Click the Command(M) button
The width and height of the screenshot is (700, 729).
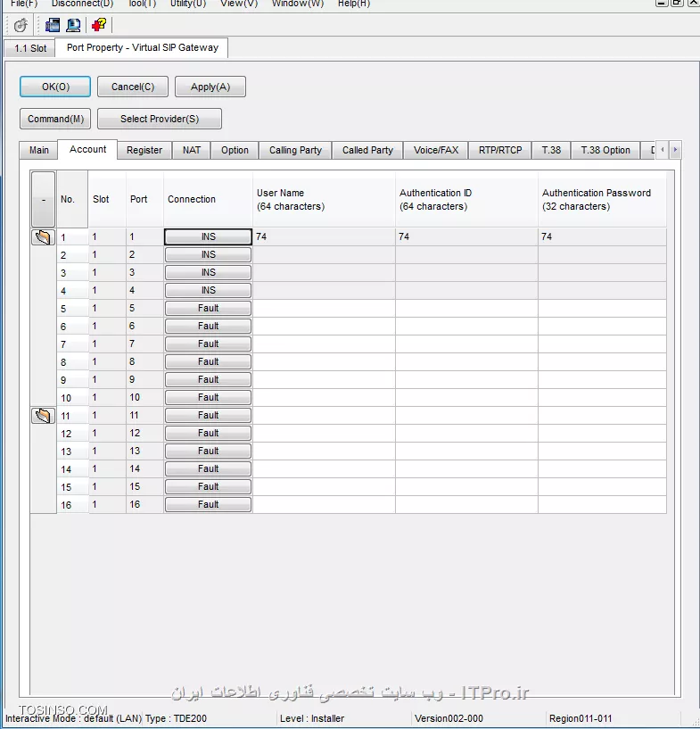tap(55, 119)
